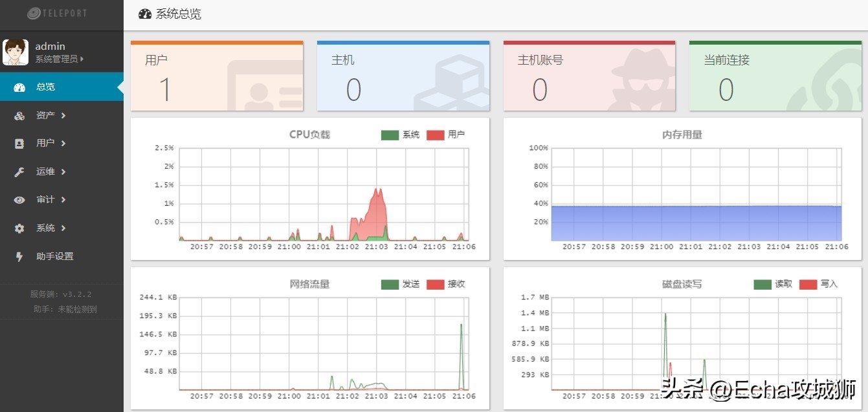The image size is (868, 412).
Task: Select the 用户 sidebar icon
Action: (x=19, y=143)
